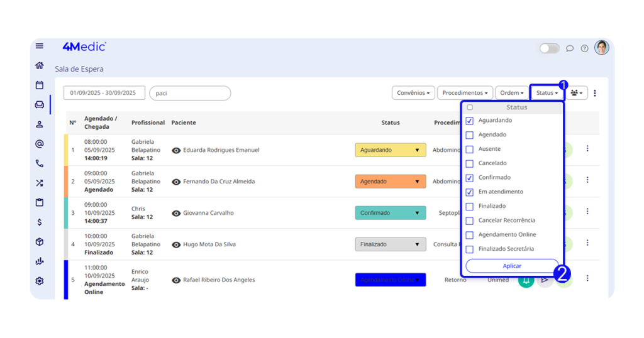Toggle the switch in the top bar
Screen dimensions: 644x338
click(549, 48)
